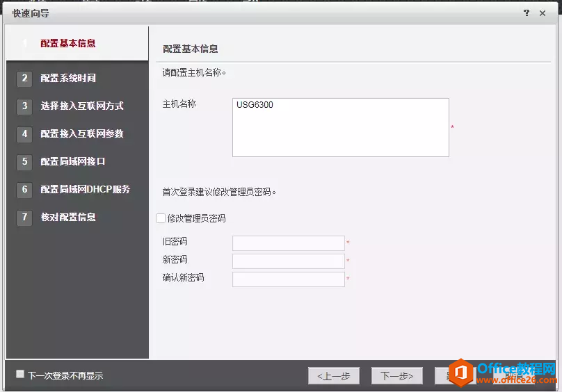The image size is (562, 392).
Task: Tick the 下一次登录不再显示 checkbox
Action: pos(20,374)
